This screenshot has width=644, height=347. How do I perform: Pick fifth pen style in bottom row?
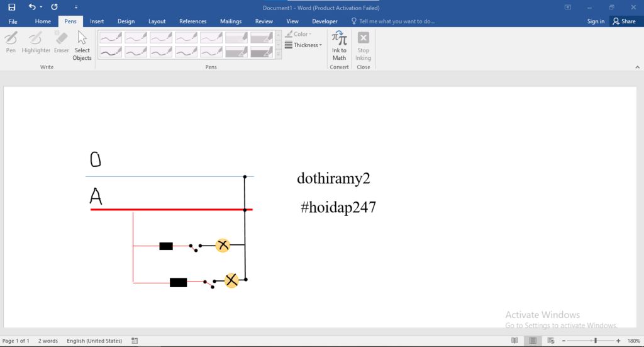point(211,52)
